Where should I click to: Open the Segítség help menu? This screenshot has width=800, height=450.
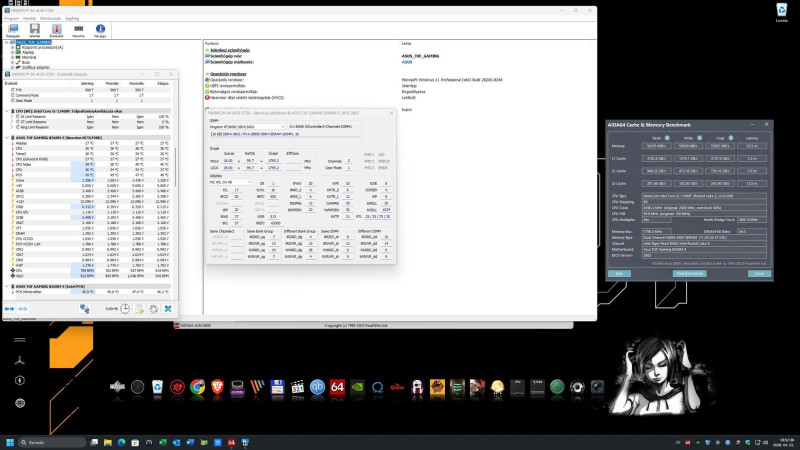(x=72, y=18)
